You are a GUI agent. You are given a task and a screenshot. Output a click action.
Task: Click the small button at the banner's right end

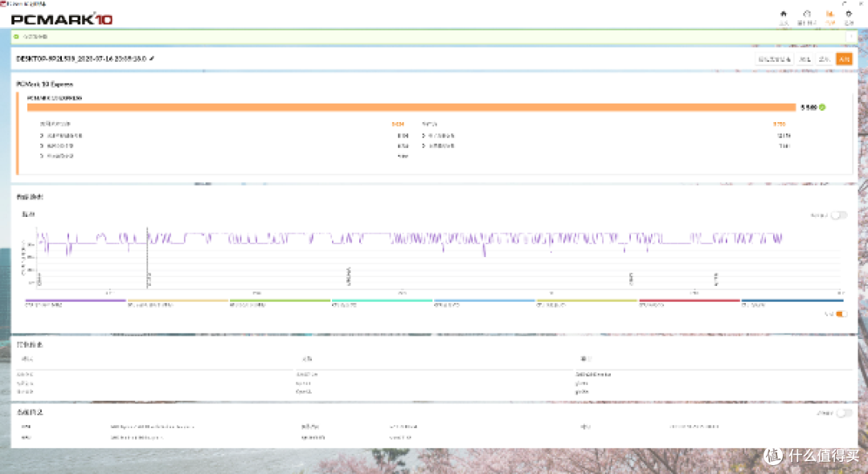851,36
